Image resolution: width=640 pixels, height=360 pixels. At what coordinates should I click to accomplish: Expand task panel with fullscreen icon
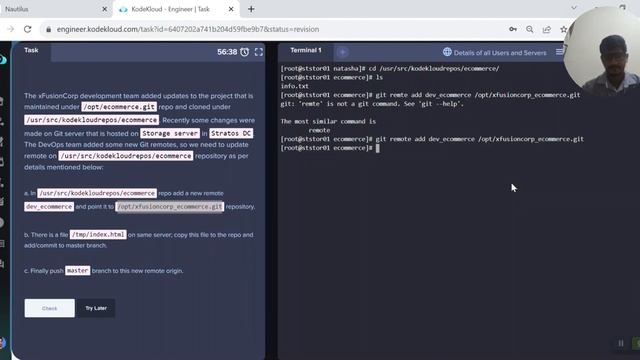[x=259, y=52]
